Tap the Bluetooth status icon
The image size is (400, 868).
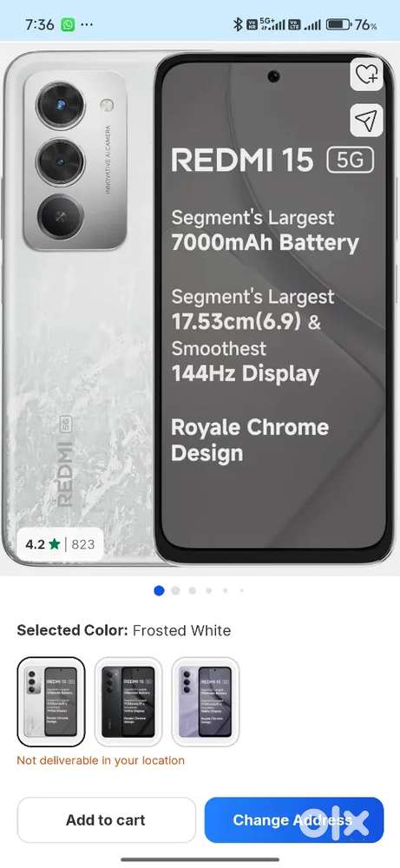(x=238, y=25)
